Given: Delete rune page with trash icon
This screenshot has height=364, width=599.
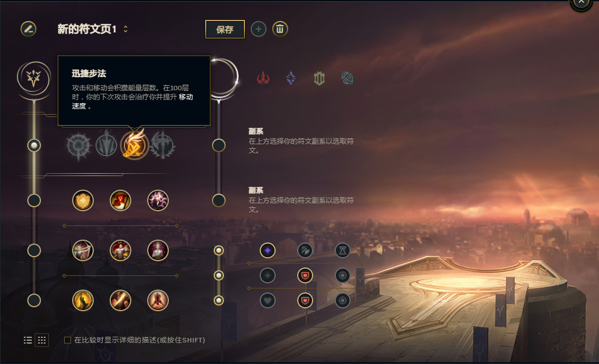Looking at the screenshot, I should 280,29.
